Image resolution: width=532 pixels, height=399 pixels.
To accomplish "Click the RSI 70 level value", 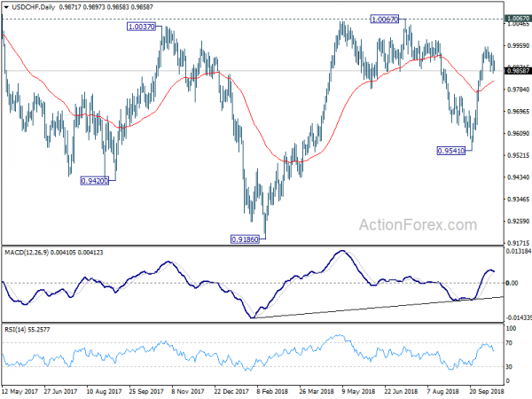I will (509, 343).
